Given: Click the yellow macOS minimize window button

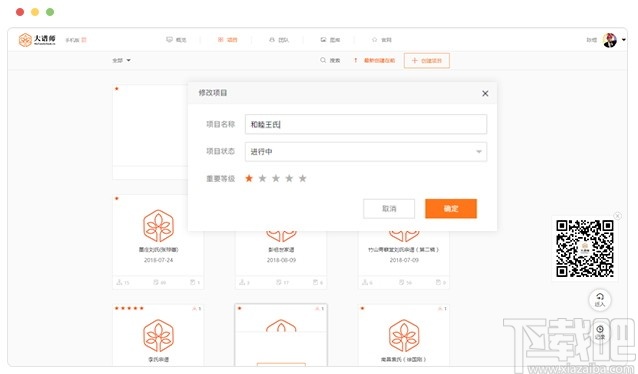Looking at the screenshot, I should [35, 12].
